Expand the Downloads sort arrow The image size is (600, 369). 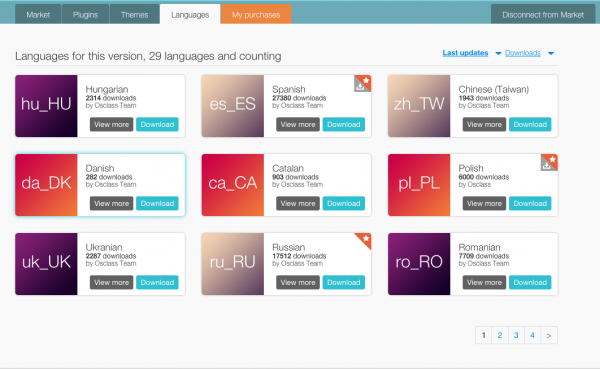pos(551,53)
